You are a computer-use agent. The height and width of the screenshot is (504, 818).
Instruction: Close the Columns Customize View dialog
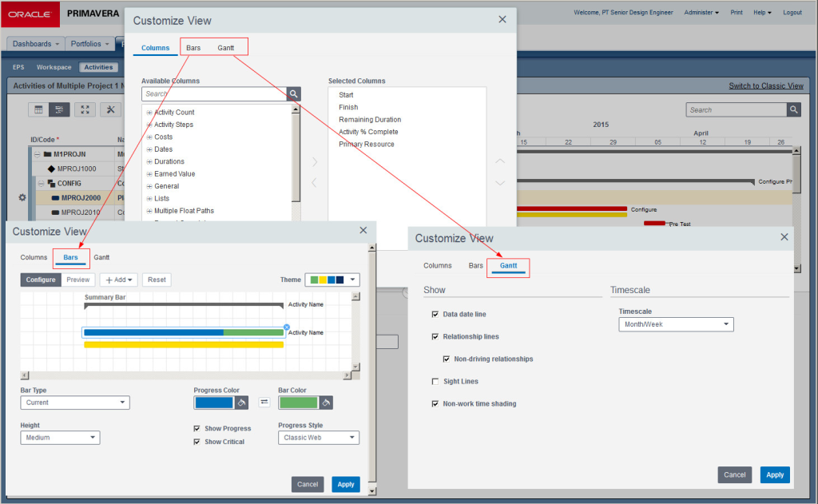click(502, 19)
